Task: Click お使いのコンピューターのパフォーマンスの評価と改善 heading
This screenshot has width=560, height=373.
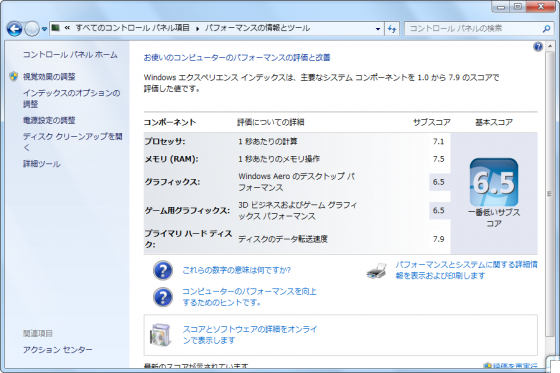Action: (237, 58)
